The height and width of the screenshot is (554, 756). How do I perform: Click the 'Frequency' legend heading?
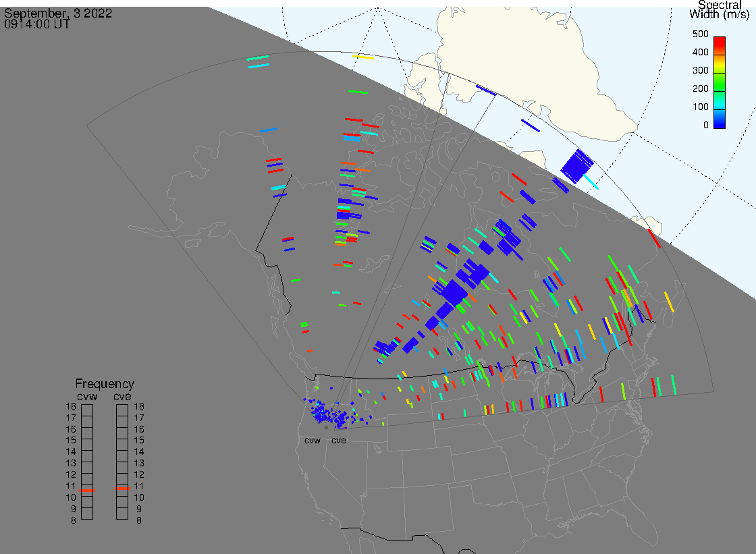(105, 384)
